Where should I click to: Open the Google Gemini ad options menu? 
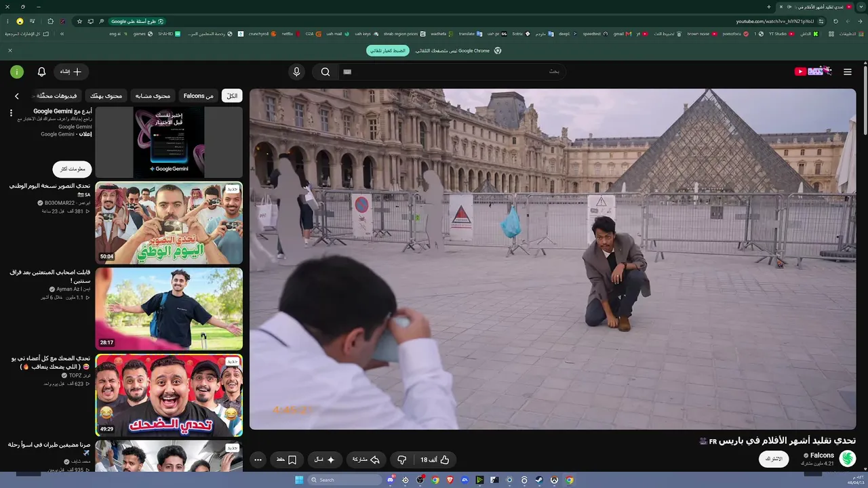pyautogui.click(x=11, y=113)
